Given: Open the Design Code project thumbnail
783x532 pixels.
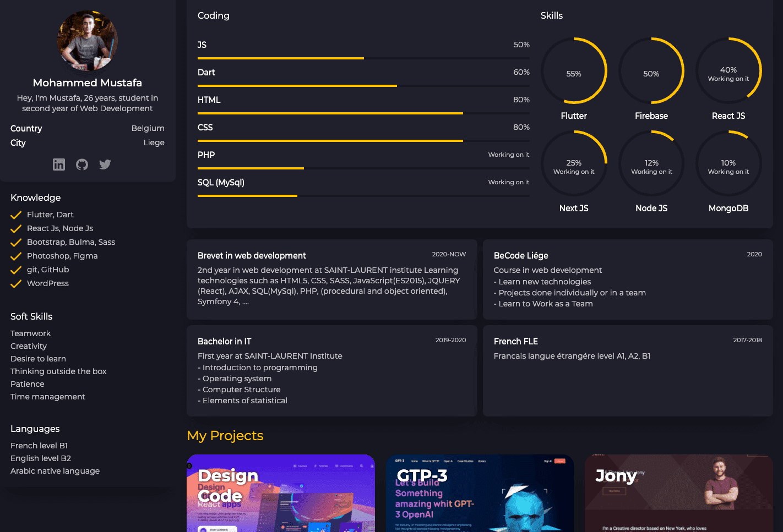Looking at the screenshot, I should click(281, 493).
